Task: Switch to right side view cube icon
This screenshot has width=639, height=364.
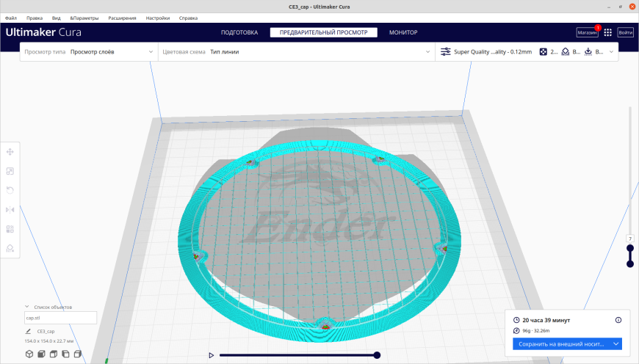Action: point(77,354)
